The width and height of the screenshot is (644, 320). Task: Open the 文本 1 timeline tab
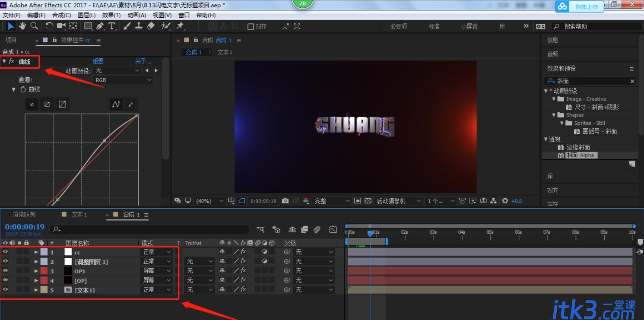click(x=79, y=215)
